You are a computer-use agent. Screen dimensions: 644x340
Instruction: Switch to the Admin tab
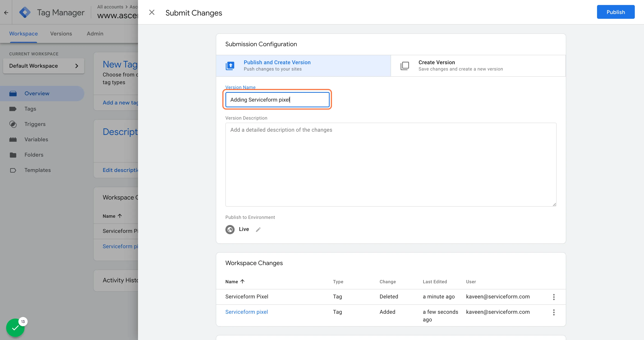pos(95,34)
